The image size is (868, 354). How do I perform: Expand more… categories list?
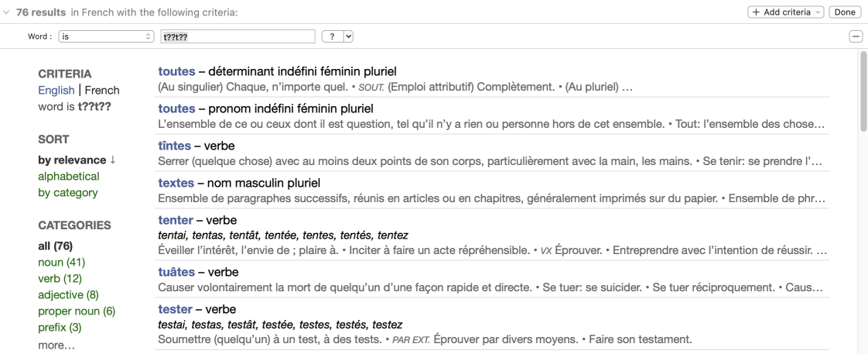point(58,343)
